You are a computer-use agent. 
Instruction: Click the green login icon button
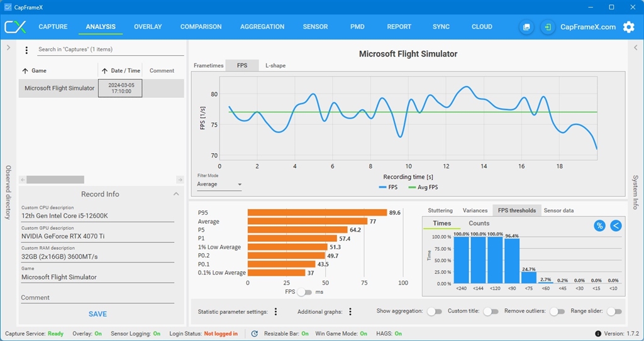point(548,27)
